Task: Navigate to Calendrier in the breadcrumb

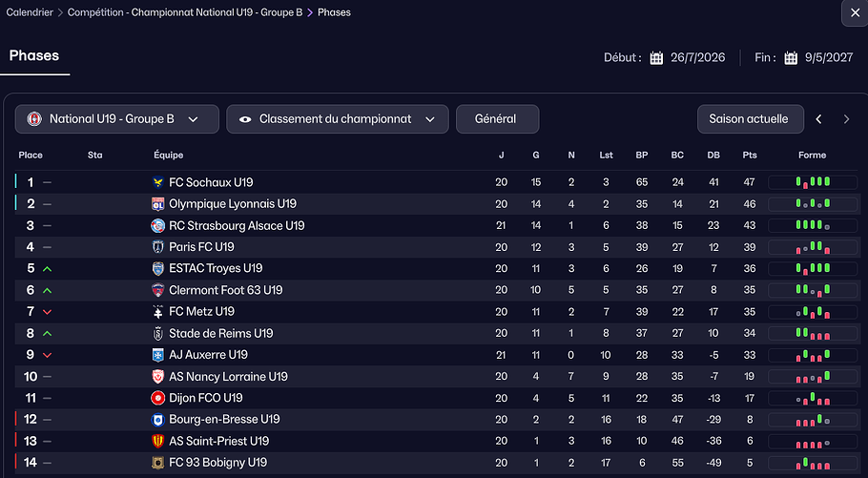Action: click(x=30, y=12)
